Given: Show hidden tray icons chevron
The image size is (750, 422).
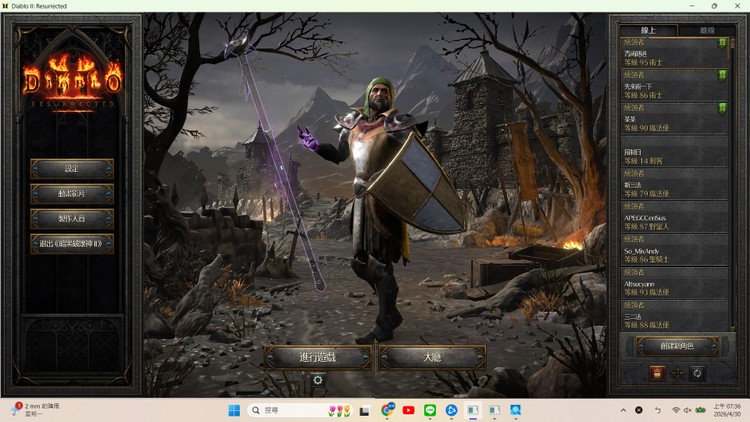Looking at the screenshot, I should pyautogui.click(x=623, y=410).
